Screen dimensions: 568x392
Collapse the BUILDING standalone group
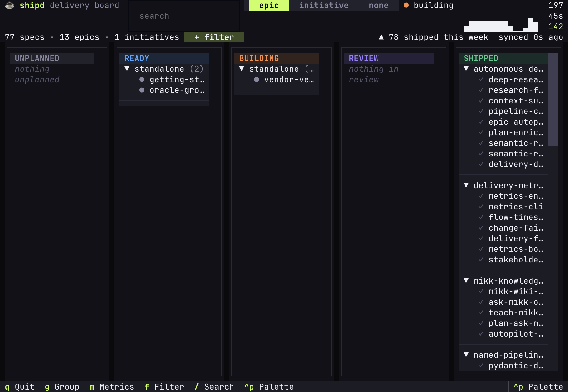pos(242,69)
